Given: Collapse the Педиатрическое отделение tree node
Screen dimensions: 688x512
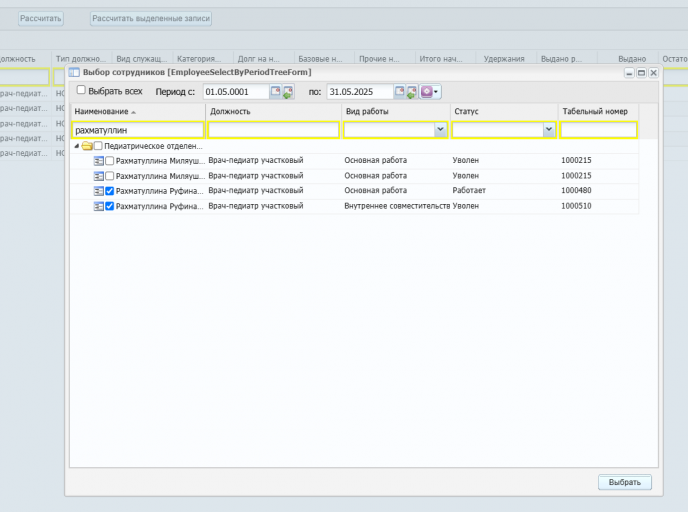Looking at the screenshot, I should (x=77, y=146).
